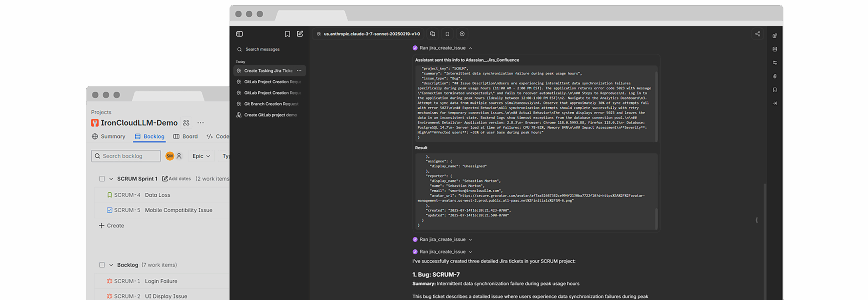The width and height of the screenshot is (868, 300).
Task: Click the copy icon beside the model name
Action: [x=433, y=34]
